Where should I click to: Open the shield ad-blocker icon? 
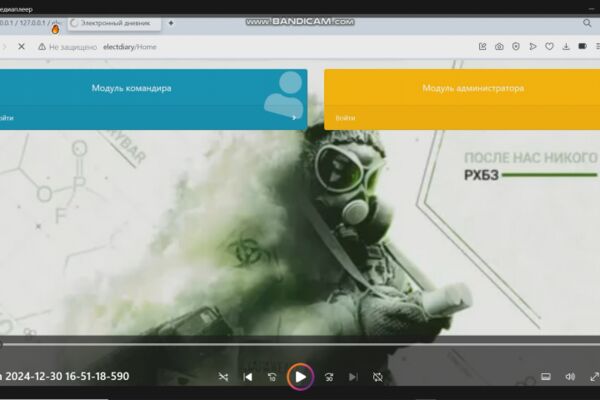(x=516, y=47)
